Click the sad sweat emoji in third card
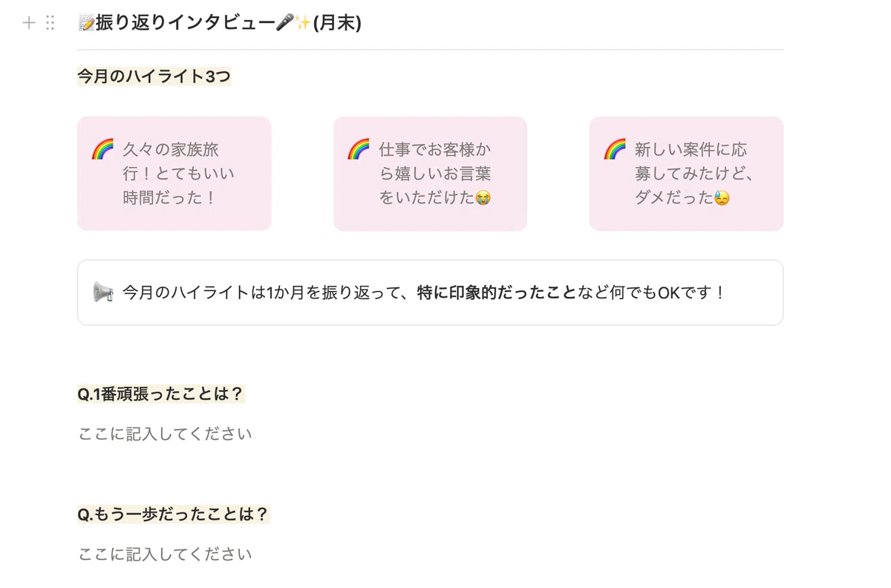This screenshot has height=588, width=891. click(722, 198)
